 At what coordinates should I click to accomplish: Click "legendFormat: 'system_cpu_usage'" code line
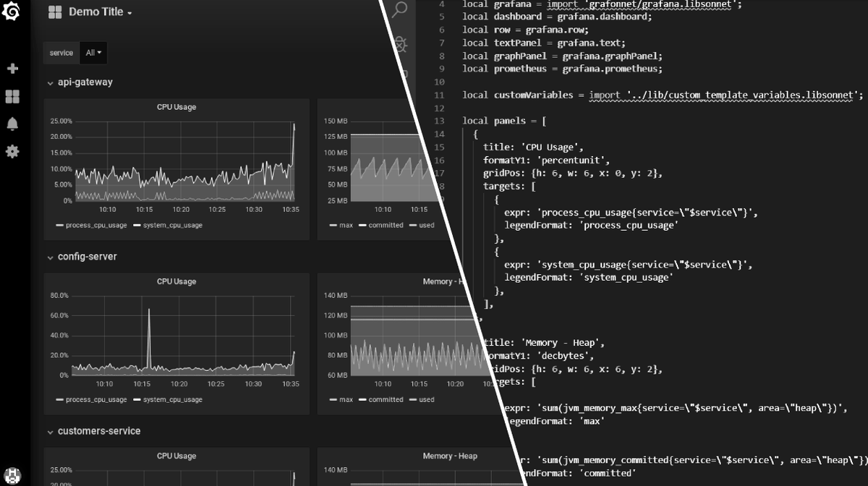click(x=589, y=277)
